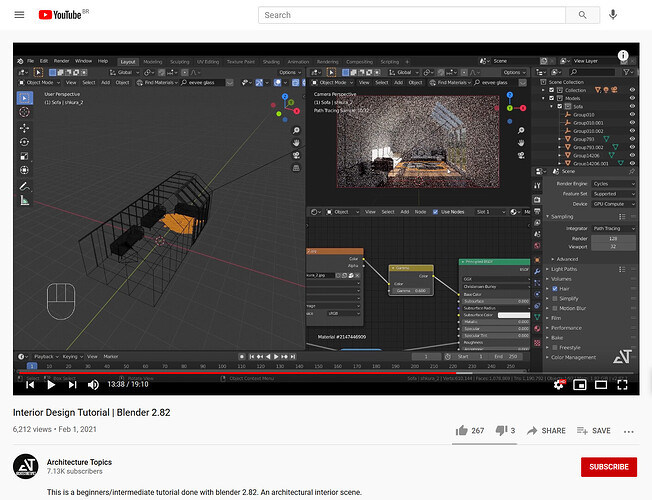Switch the video to the miniplayer
This screenshot has width=652, height=500.
click(x=580, y=385)
